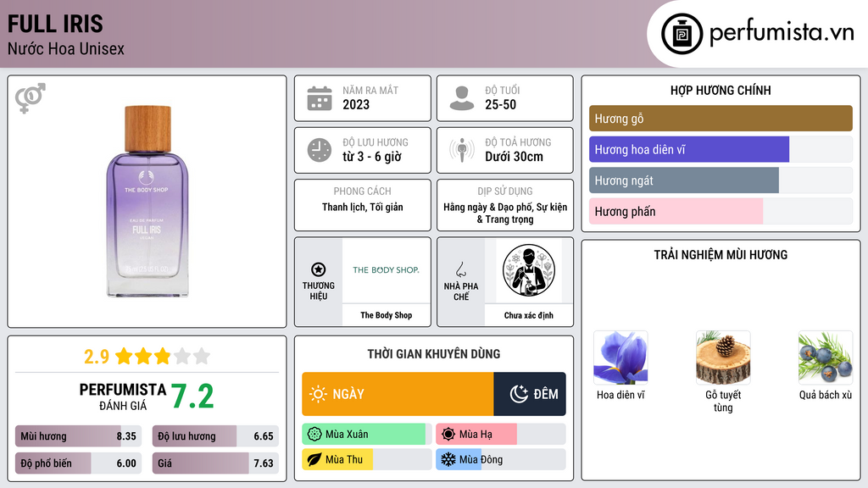Click the 2.9 star rating number
868x488 pixels.
pyautogui.click(x=97, y=357)
